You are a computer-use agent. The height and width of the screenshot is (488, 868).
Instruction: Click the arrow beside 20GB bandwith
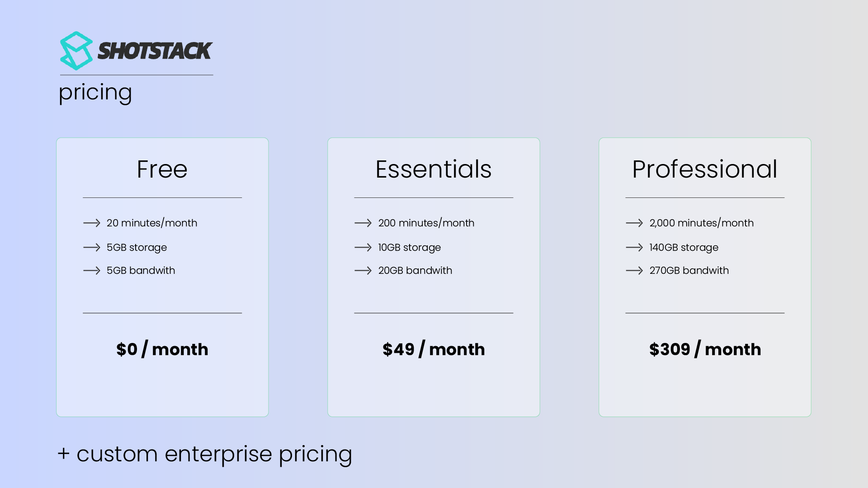[x=363, y=270]
